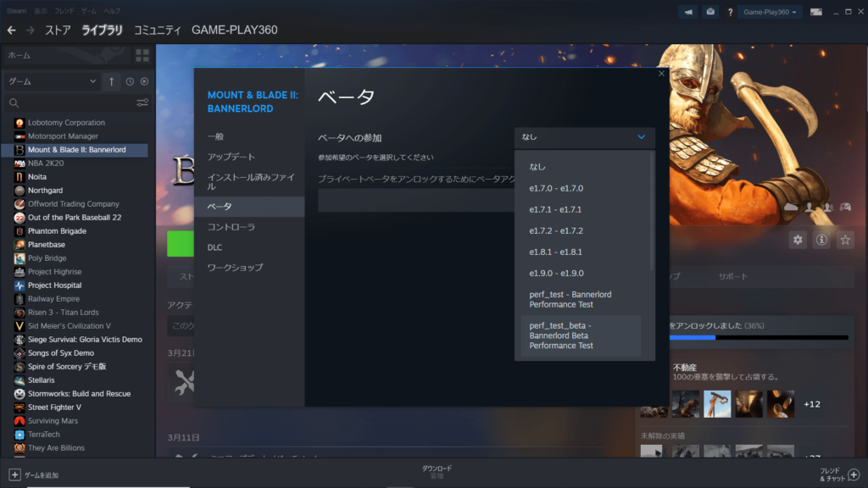Go forward with the right arrow
Image resolution: width=868 pixels, height=488 pixels.
[30, 30]
